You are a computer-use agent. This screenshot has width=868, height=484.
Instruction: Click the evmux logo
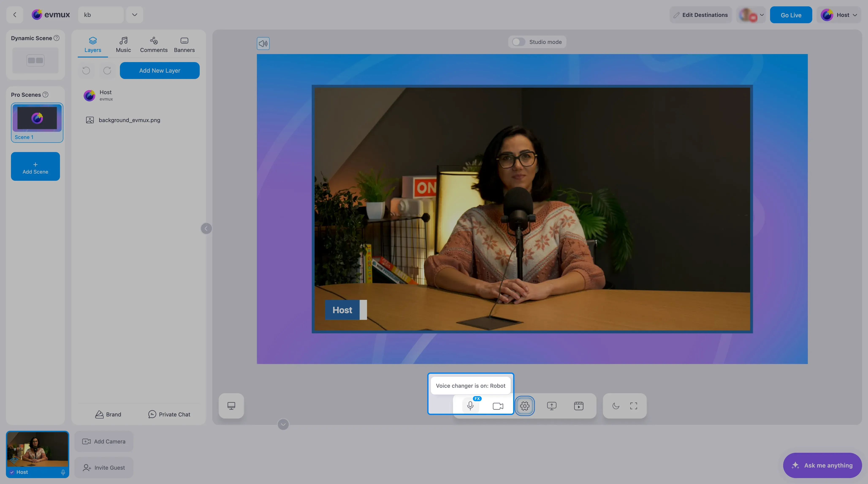pyautogui.click(x=50, y=15)
